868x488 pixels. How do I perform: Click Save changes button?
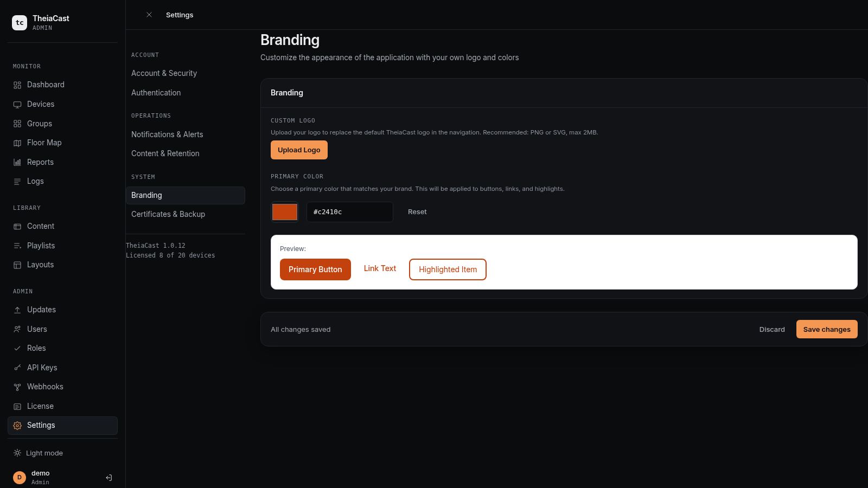(x=827, y=329)
